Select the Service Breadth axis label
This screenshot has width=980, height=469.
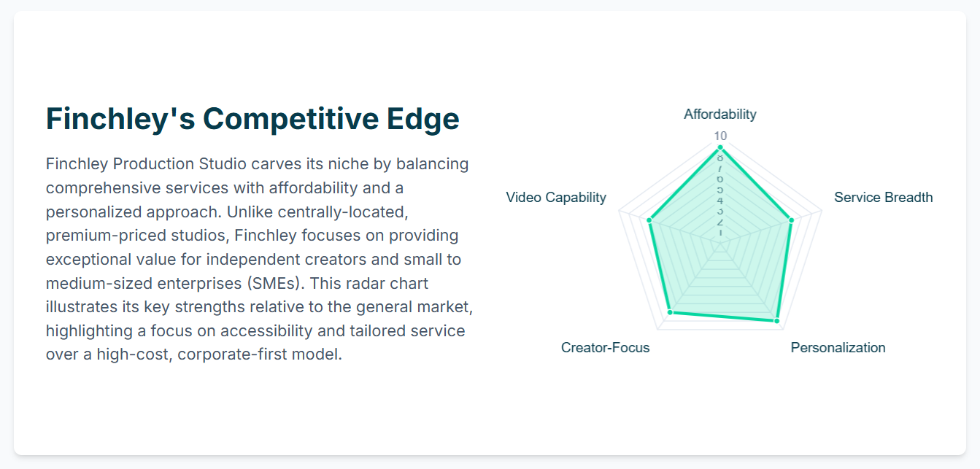883,198
